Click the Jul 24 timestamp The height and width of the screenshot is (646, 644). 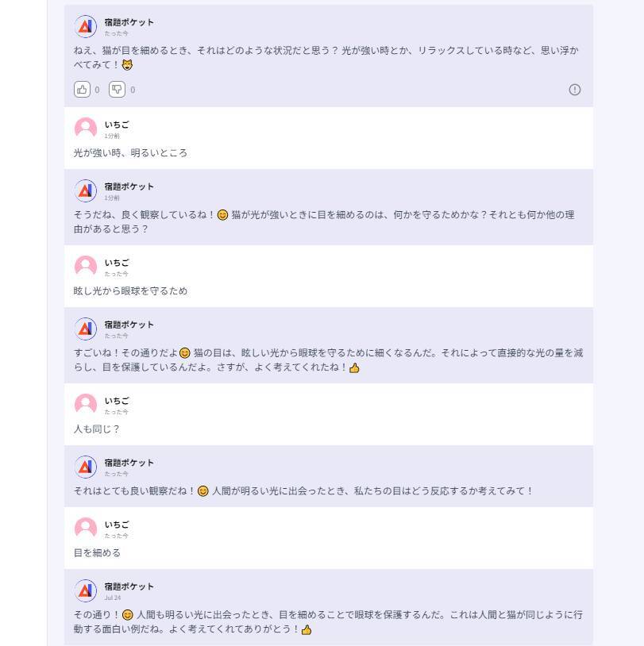112,598
